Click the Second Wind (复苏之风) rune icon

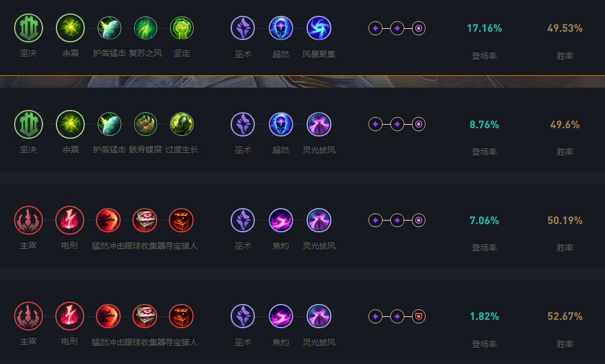click(x=145, y=28)
